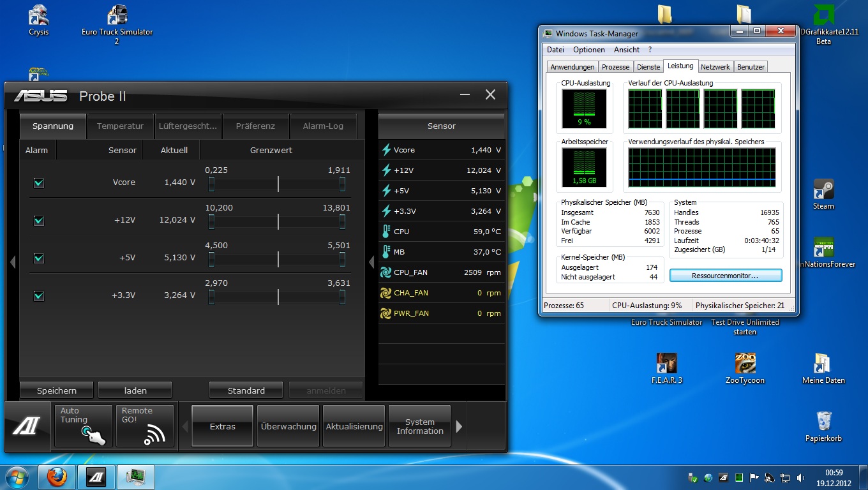
Task: Click the CHA_FAN yellow fan icon
Action: pos(386,293)
